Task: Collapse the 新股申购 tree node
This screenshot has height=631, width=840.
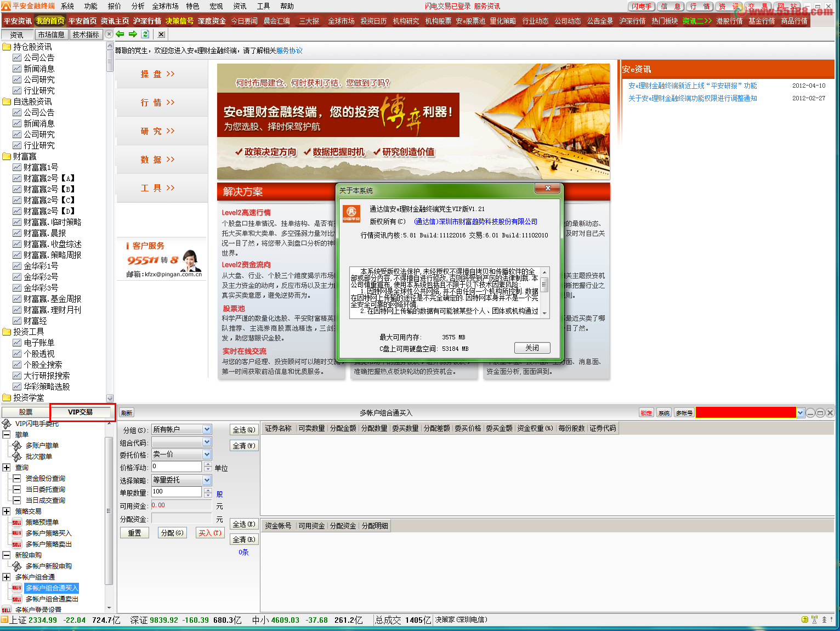Action: click(x=7, y=555)
